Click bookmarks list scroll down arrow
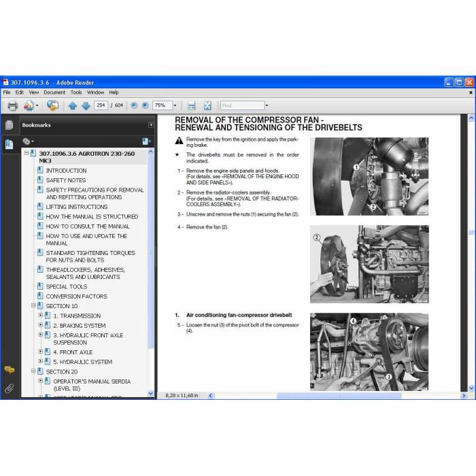The height and width of the screenshot is (476, 476). pos(150,394)
